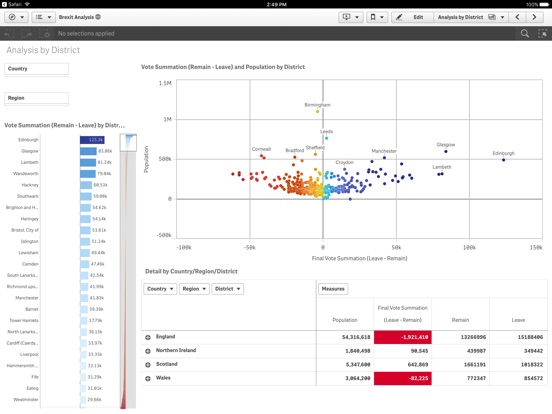This screenshot has height=414, width=552.
Task: Select the Glasgow bar in bar chart
Action: click(x=88, y=151)
